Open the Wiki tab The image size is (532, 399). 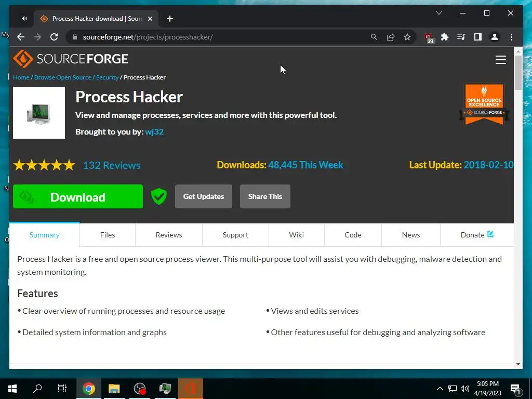point(297,235)
